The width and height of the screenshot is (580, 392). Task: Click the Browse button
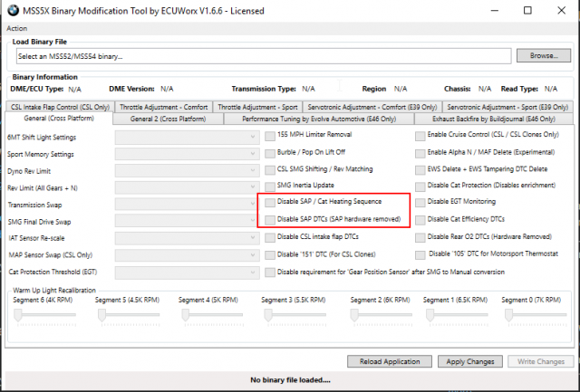pos(544,56)
